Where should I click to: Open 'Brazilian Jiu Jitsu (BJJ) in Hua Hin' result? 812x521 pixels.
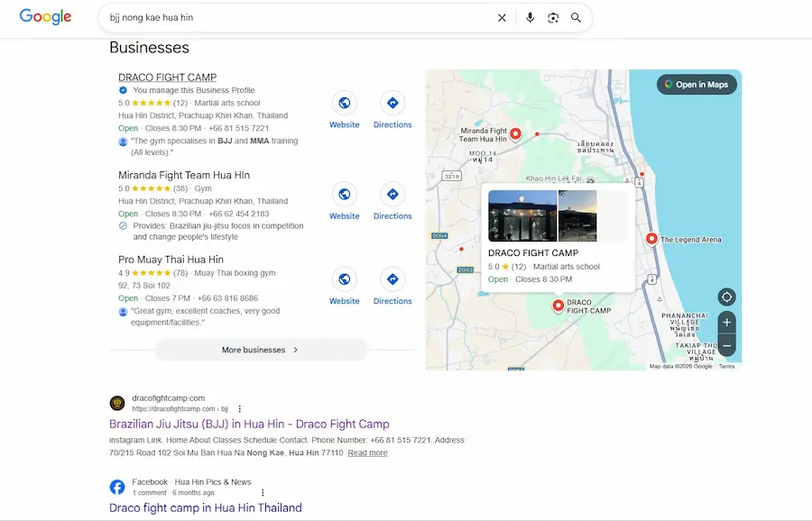249,424
